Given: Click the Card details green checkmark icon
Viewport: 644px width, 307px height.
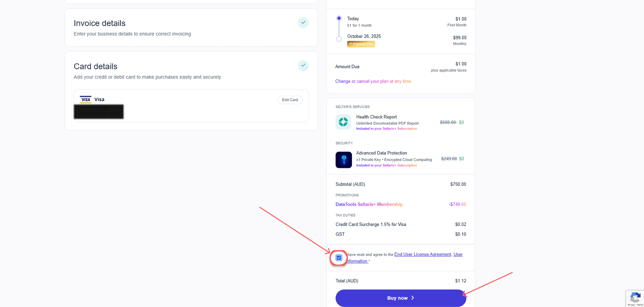Looking at the screenshot, I should point(303,66).
